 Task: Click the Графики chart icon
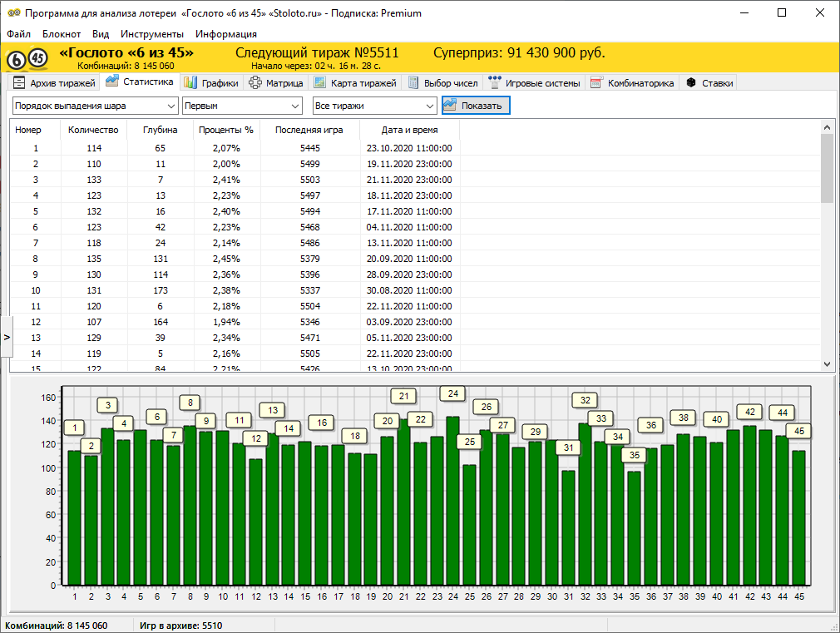pos(190,83)
